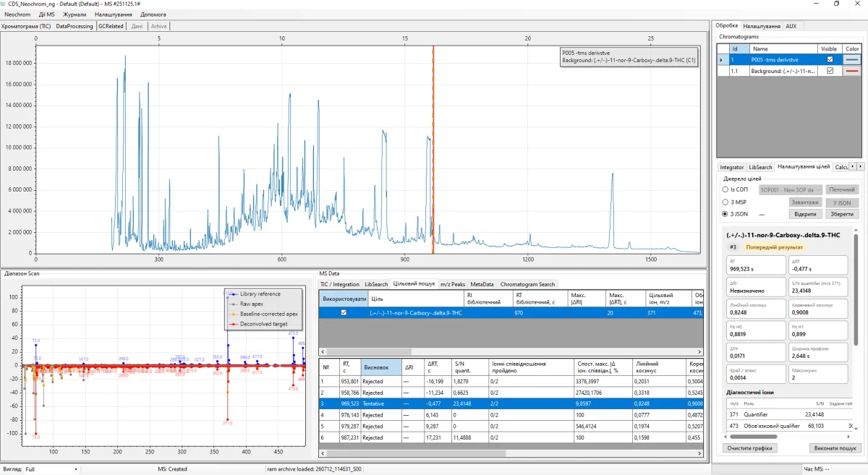Click the red color swatch for Background chromatogram
The image size is (868, 475).
pyautogui.click(x=852, y=71)
